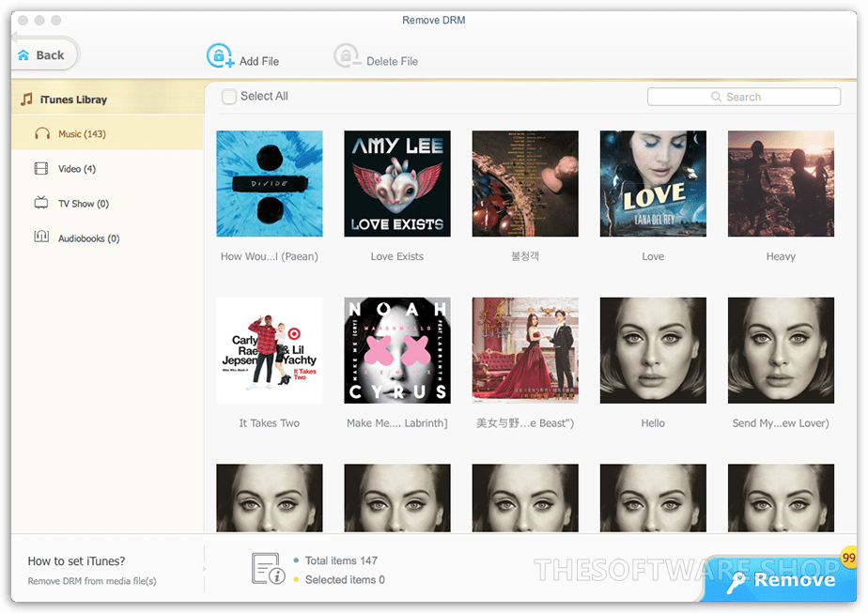Screen dimensions: 868x613
Task: Open the Video (4) category
Action: click(107, 169)
